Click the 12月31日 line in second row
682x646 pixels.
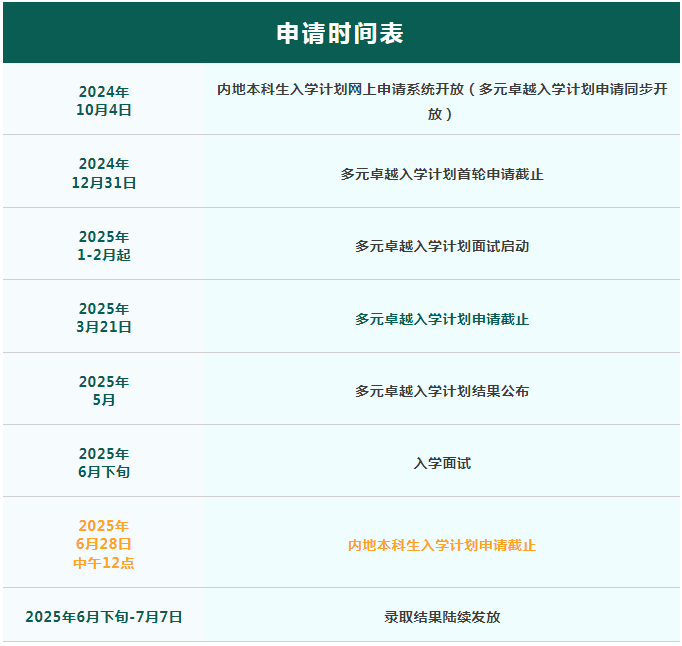pos(104,183)
